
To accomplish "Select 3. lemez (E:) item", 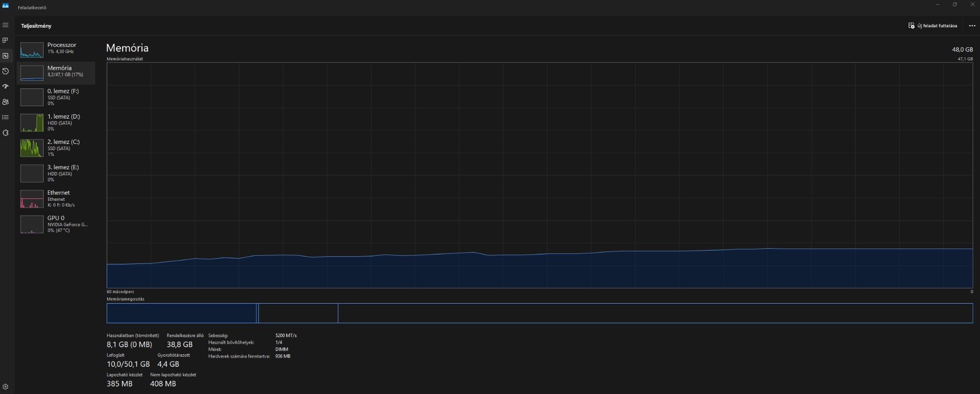I will click(56, 173).
